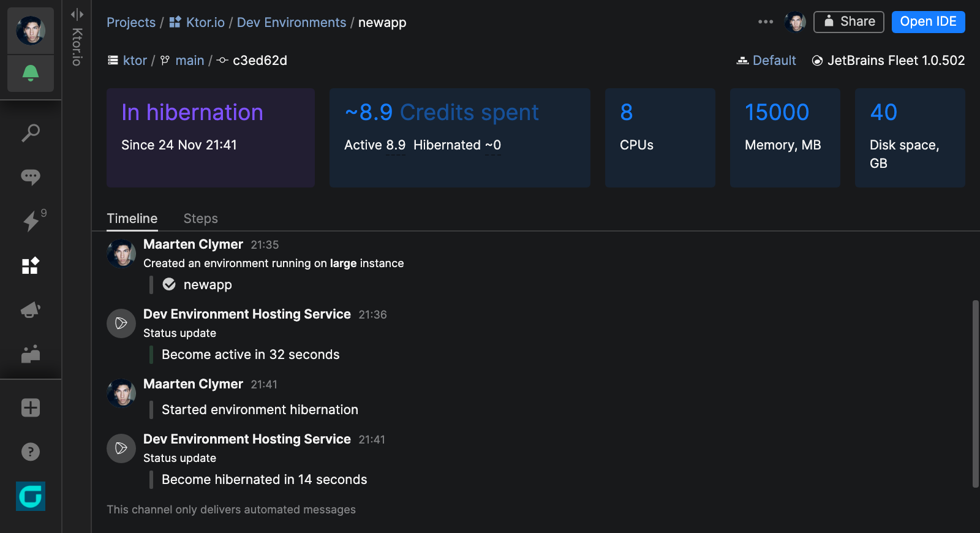
Task: Open the Chats speech bubble icon
Action: (31, 177)
